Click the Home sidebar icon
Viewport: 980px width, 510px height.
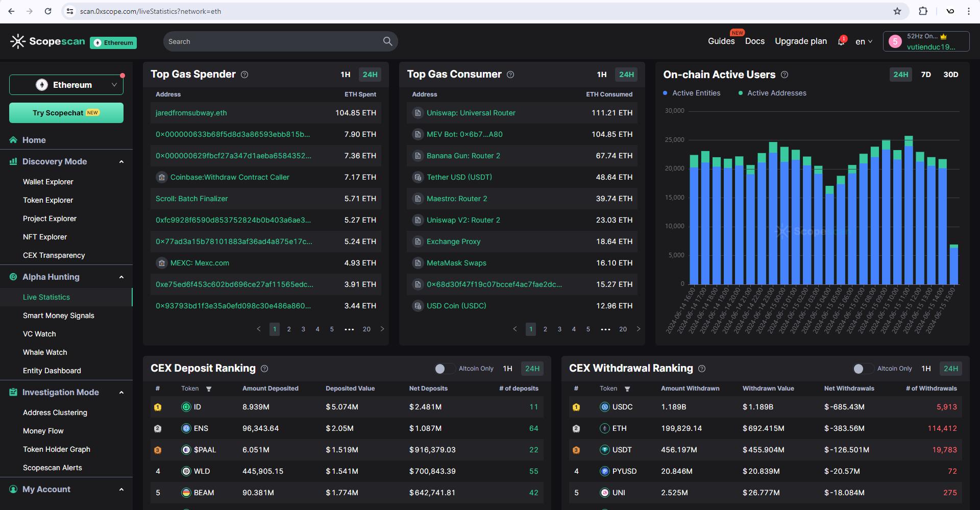(13, 140)
